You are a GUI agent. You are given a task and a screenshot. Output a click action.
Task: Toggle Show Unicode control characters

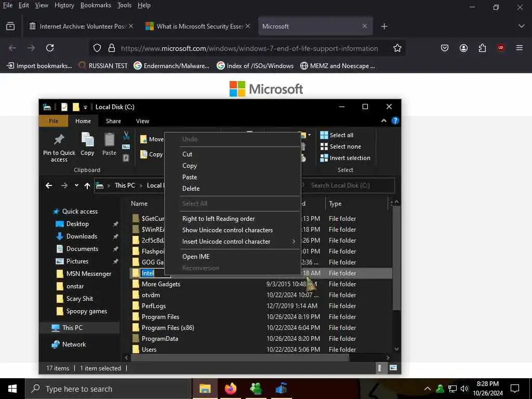228,230
